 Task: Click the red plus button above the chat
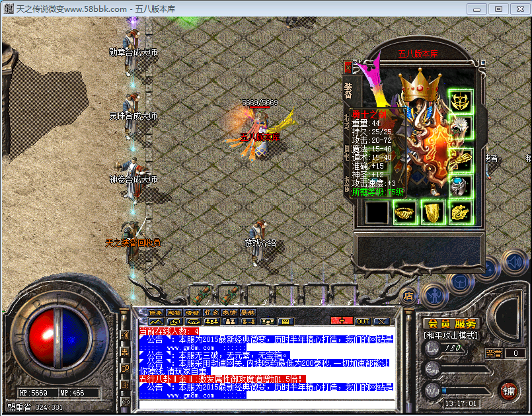[342, 321]
